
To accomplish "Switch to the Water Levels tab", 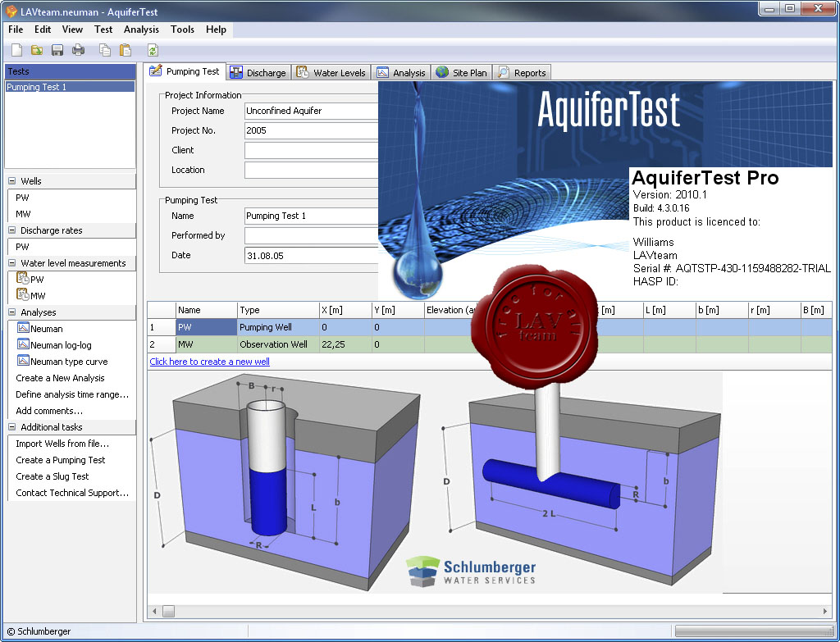I will 331,73.
